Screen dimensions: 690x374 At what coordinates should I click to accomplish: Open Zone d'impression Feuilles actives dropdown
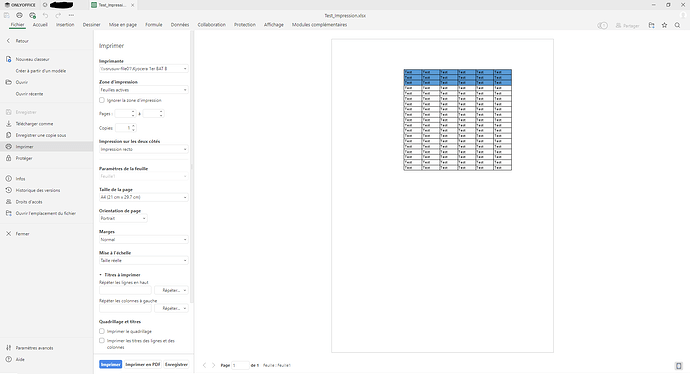[143, 90]
